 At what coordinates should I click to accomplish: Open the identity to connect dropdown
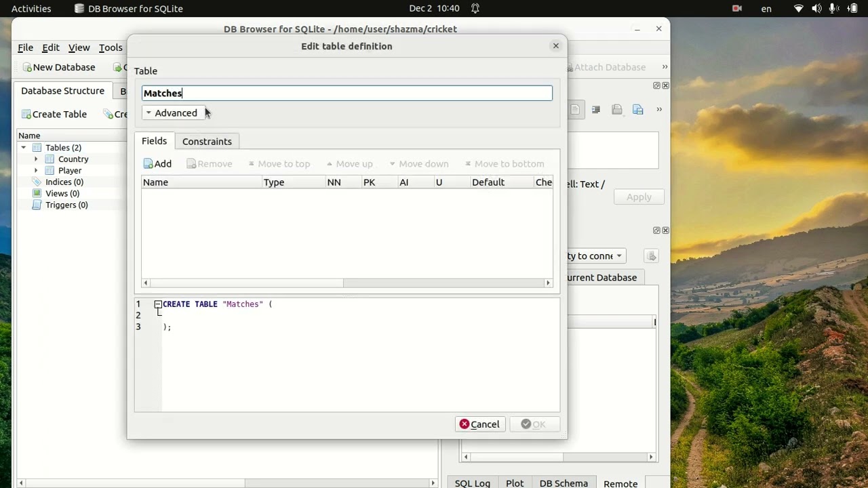[596, 256]
